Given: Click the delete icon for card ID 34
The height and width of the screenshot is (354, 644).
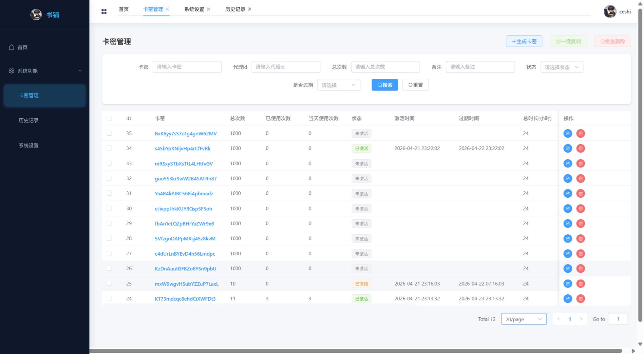Looking at the screenshot, I should click(x=581, y=148).
